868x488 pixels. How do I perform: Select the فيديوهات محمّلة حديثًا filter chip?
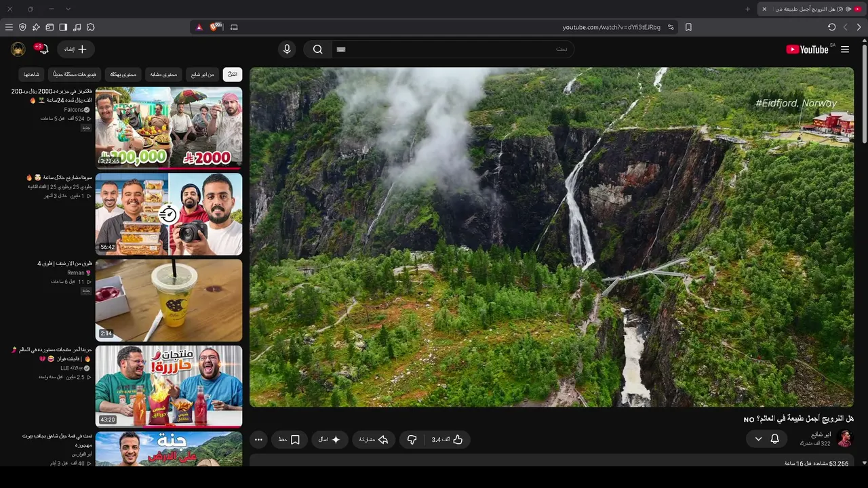point(75,74)
